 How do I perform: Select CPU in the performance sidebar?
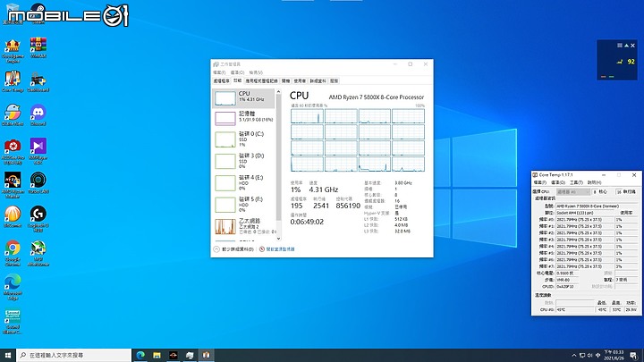point(243,98)
